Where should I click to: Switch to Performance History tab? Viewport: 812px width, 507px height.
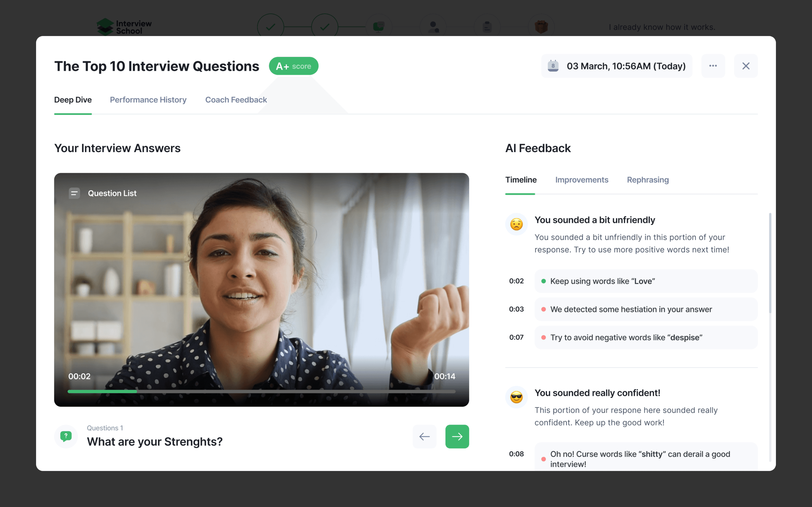pos(148,100)
